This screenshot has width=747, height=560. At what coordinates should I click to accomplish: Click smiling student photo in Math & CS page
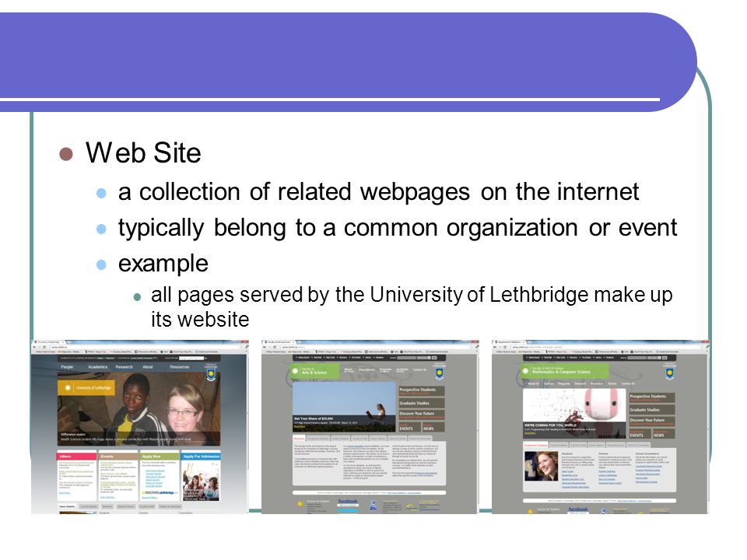click(x=542, y=467)
